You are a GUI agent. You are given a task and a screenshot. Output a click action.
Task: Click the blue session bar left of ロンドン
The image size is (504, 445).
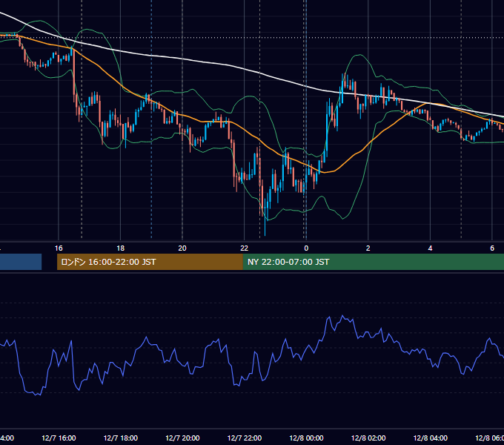(x=21, y=262)
